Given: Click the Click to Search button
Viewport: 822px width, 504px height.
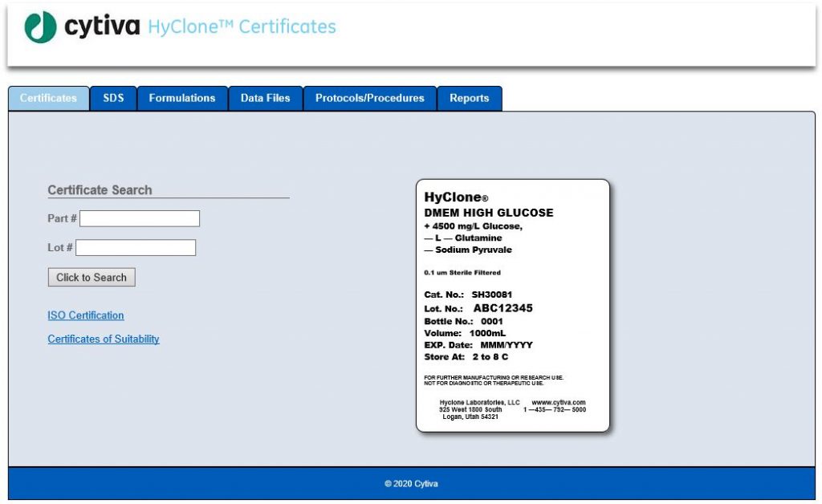Looking at the screenshot, I should coord(92,277).
